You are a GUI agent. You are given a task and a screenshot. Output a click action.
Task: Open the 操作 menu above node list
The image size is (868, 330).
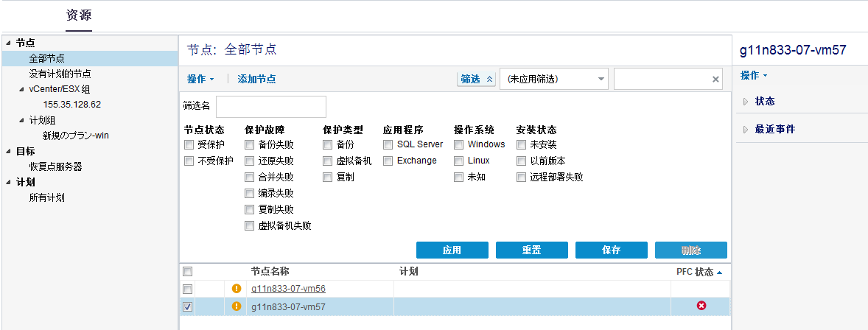tap(200, 79)
